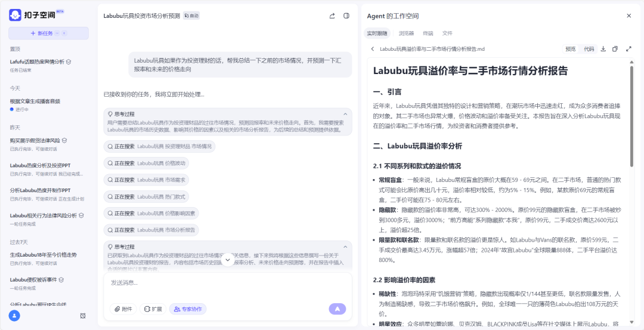The height and width of the screenshot is (330, 644).
Task: Switch to the 实时跟随 tab
Action: click(377, 33)
